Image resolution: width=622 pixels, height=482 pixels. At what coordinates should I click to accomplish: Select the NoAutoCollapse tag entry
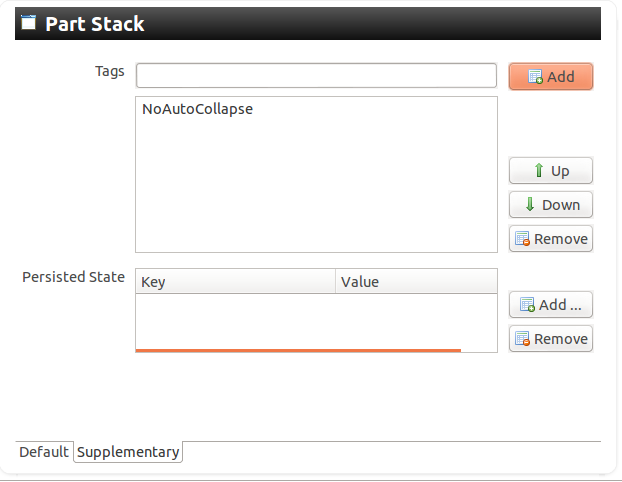[x=198, y=109]
